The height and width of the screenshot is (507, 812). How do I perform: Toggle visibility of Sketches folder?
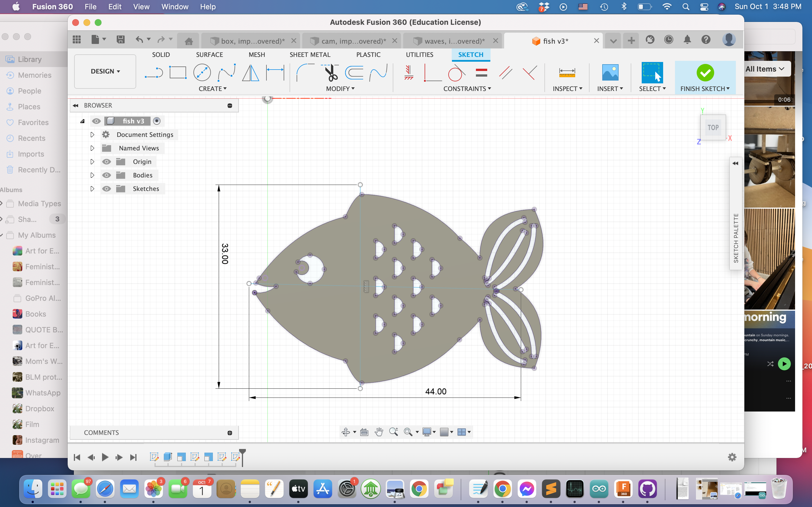pyautogui.click(x=106, y=189)
